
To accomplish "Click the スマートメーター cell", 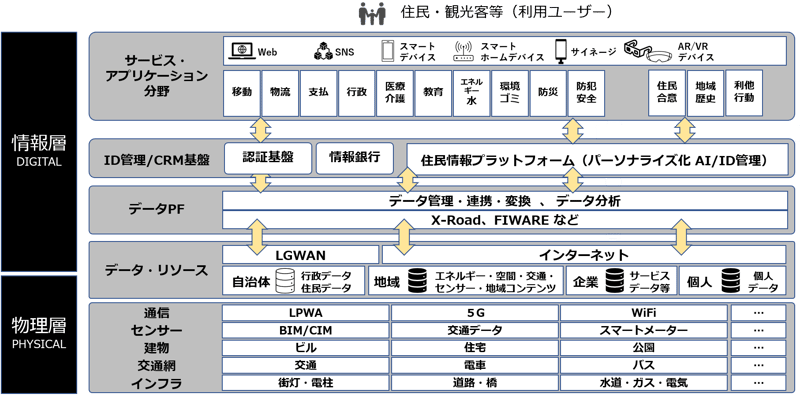I will (x=643, y=331).
